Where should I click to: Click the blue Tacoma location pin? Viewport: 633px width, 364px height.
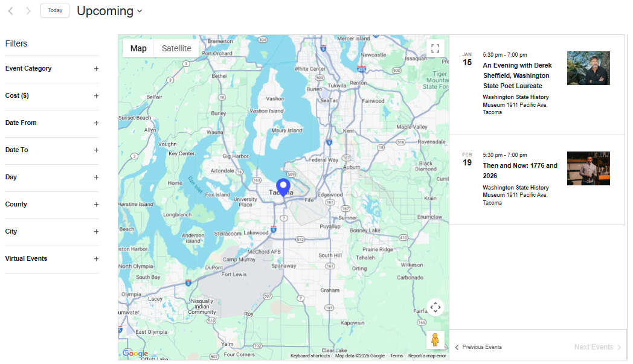(x=283, y=187)
